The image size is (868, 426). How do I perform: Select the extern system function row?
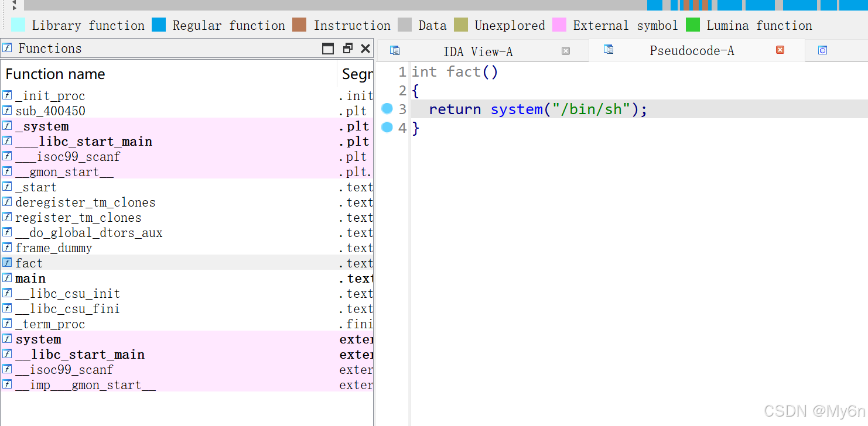(187, 339)
